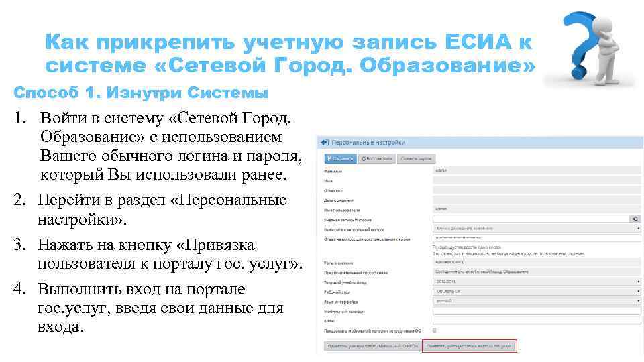
Task: Click the arrow icon beside Персональные настройки header
Action: [325, 142]
